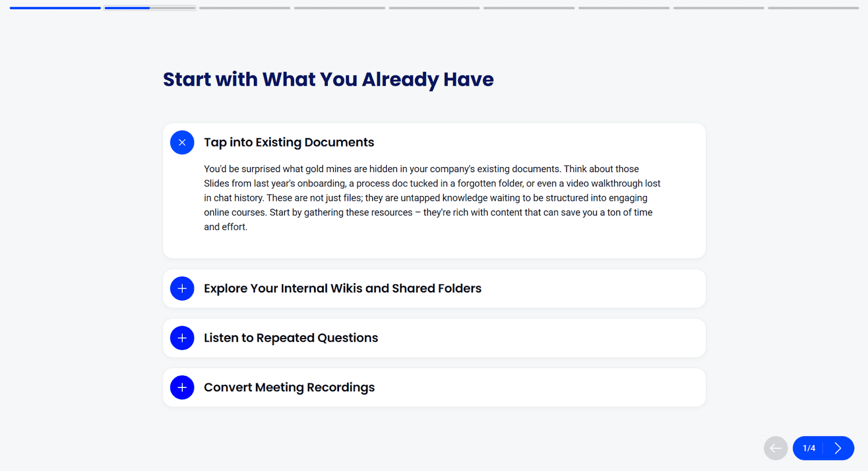868x471 pixels.
Task: Click plus icon beside Explore Your Internal Wikis
Action: point(182,289)
